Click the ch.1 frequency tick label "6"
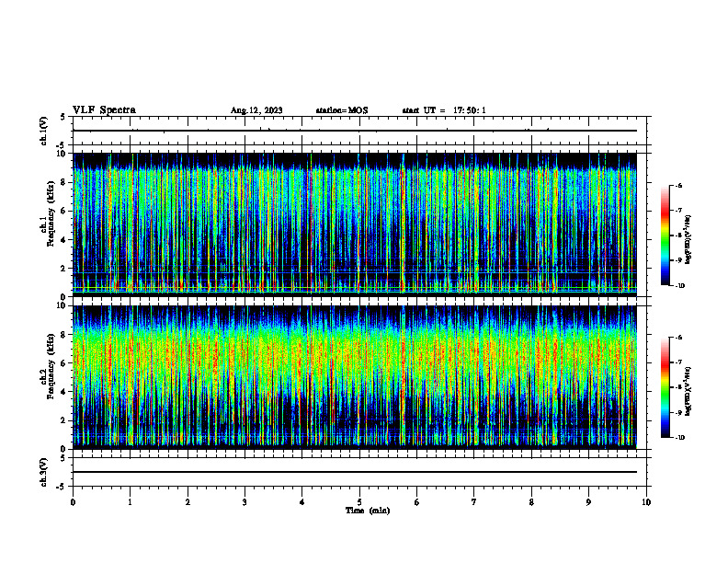 (63, 211)
